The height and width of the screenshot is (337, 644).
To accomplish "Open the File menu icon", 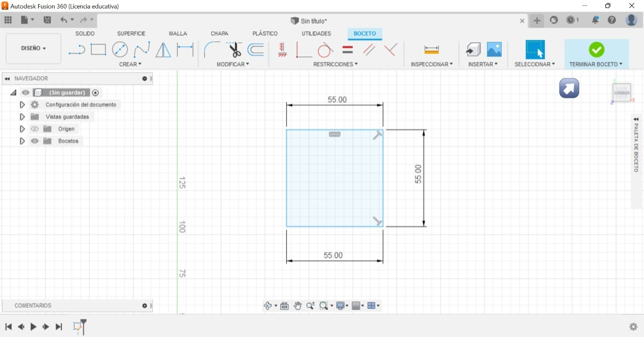I will click(25, 20).
